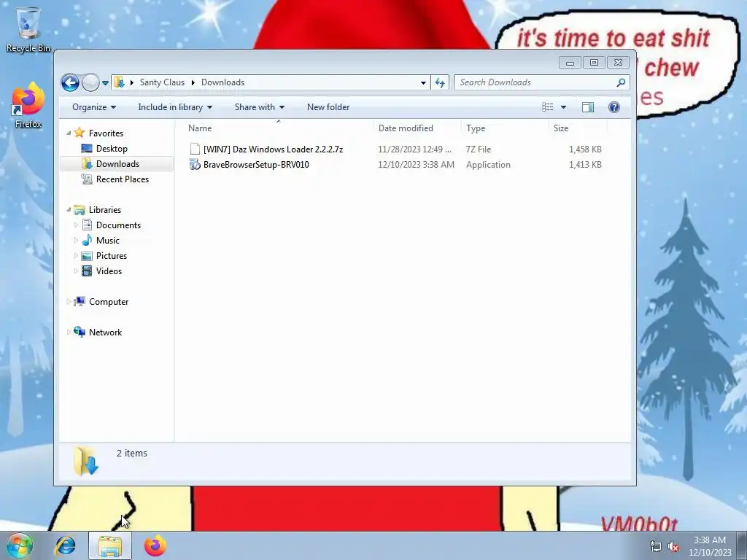
Task: Expand the chevron after Santy Claus breadcrumb
Action: [x=193, y=82]
